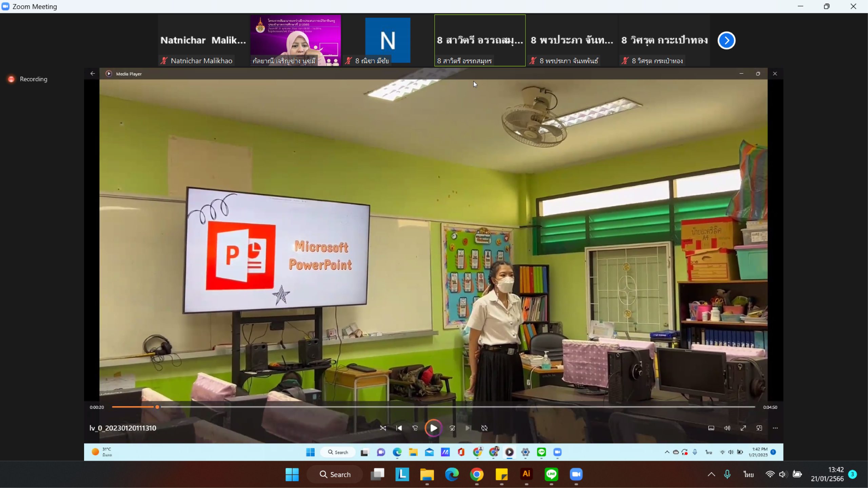Open Sticky Notes on host taskbar
Image resolution: width=868 pixels, height=488 pixels.
501,474
